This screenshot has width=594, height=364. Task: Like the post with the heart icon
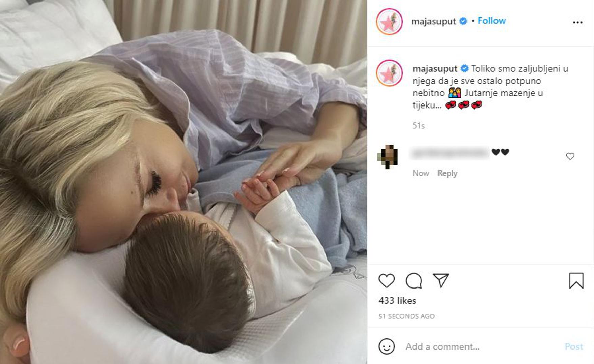click(x=387, y=281)
